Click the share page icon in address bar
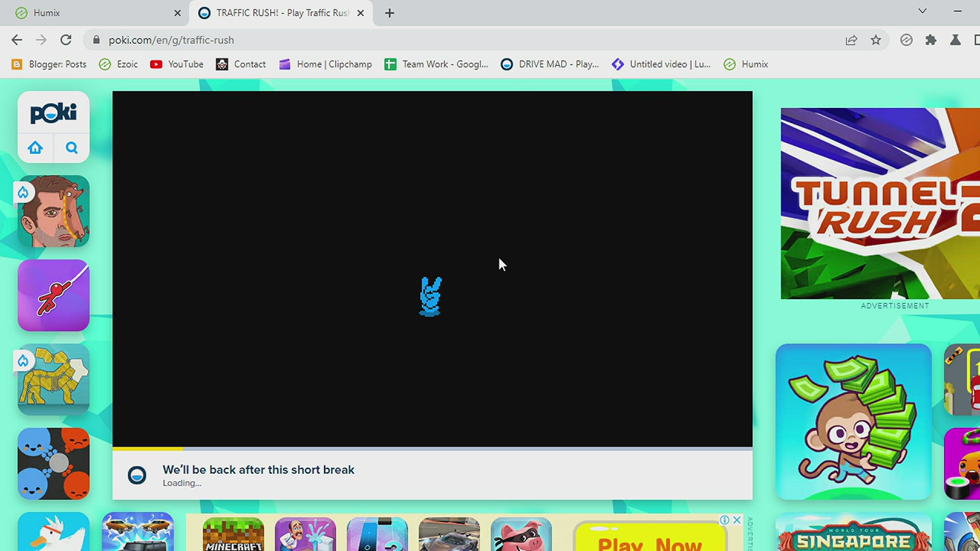Viewport: 980px width, 551px height. coord(851,40)
